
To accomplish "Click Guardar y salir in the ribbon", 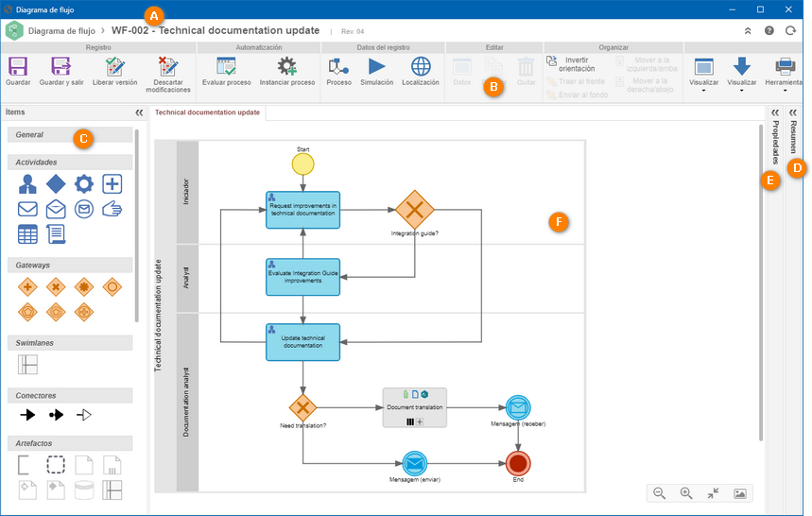I will point(61,72).
